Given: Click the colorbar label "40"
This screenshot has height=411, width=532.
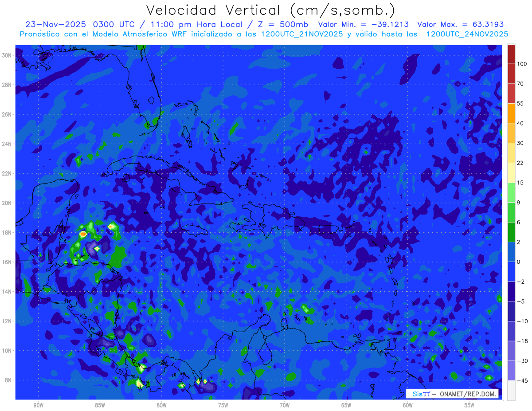Looking at the screenshot, I should 520,123.
